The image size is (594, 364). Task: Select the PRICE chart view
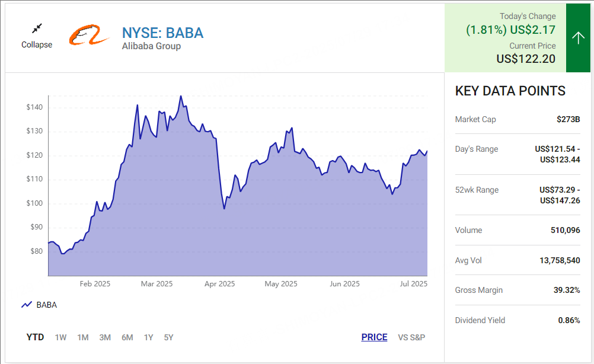374,337
